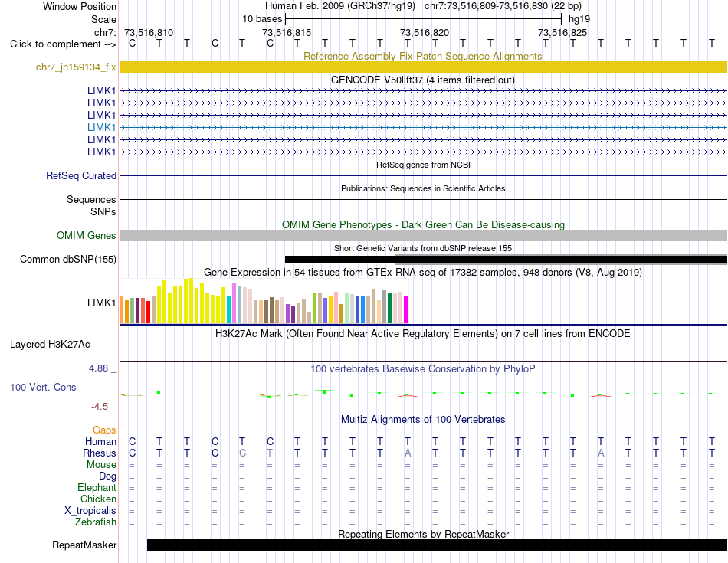Click the OMIM Genes label
Viewport: 728px width, 563px height.
(86, 235)
